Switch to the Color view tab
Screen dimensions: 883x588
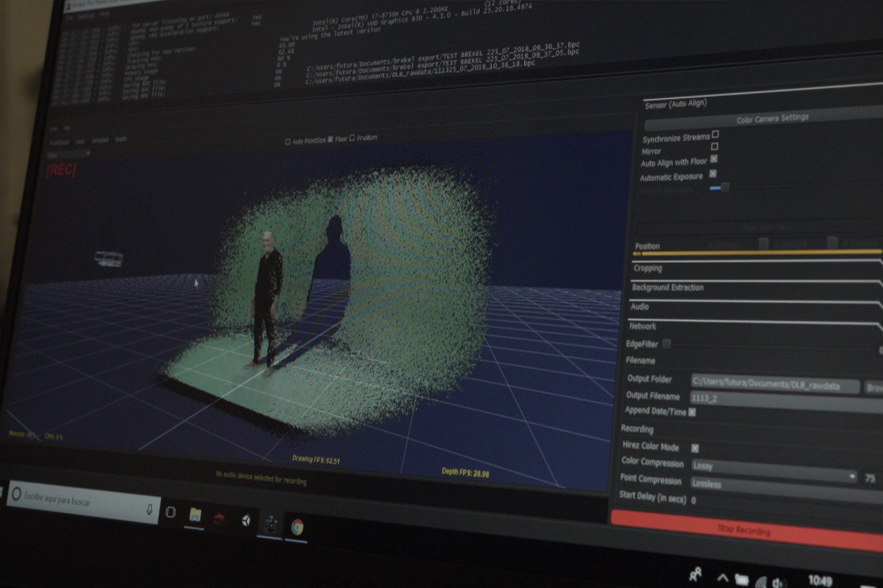tap(81, 142)
